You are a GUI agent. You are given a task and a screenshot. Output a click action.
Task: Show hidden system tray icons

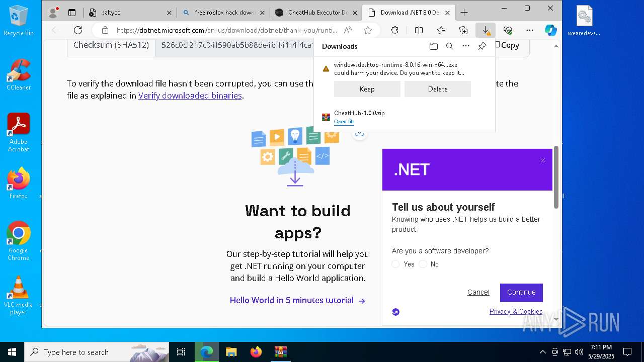click(x=542, y=352)
